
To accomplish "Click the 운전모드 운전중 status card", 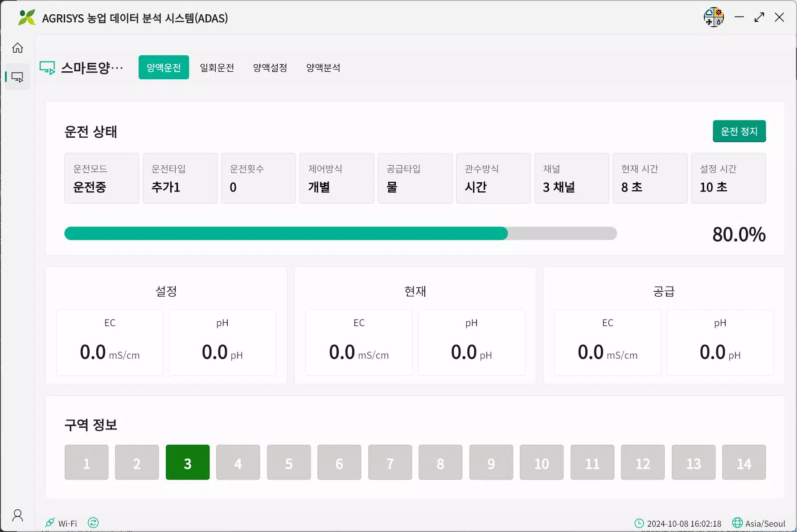I will point(102,178).
